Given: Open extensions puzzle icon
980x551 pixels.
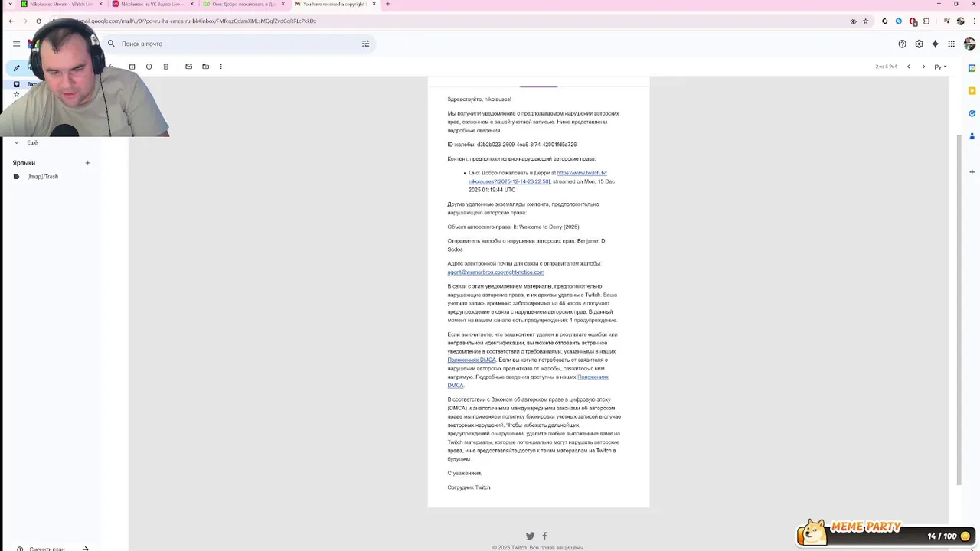Looking at the screenshot, I should pyautogui.click(x=926, y=21).
